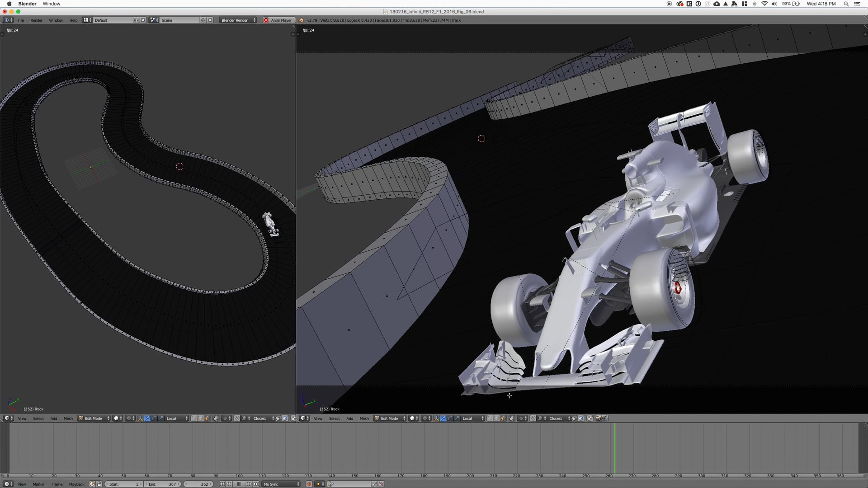Open viewport shading dropdown in right viewport
This screenshot has height=488, width=868.
[414, 418]
